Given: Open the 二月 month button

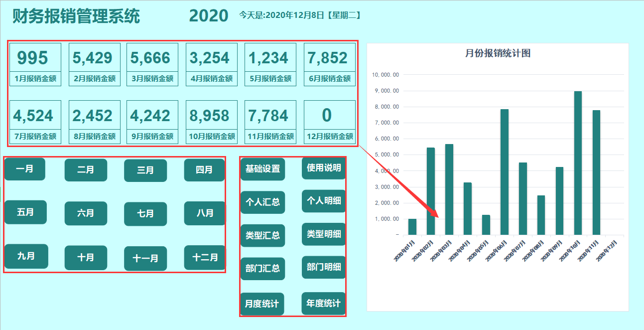Looking at the screenshot, I should (86, 170).
